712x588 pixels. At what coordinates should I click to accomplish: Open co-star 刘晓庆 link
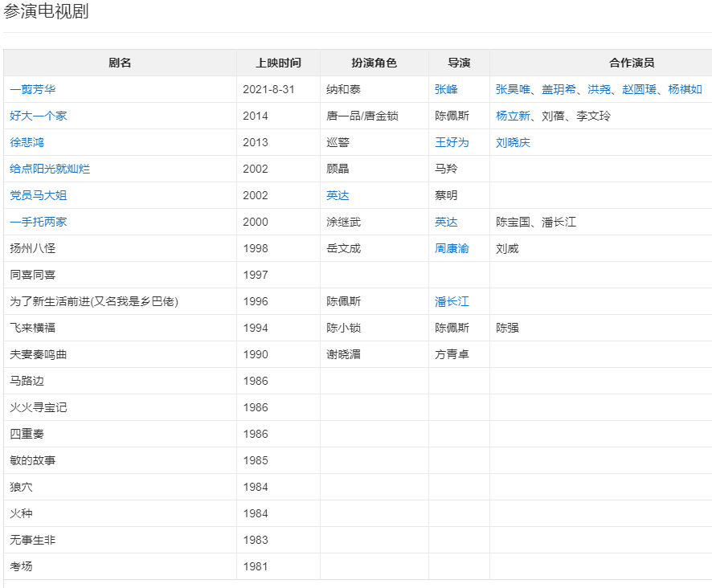click(513, 142)
